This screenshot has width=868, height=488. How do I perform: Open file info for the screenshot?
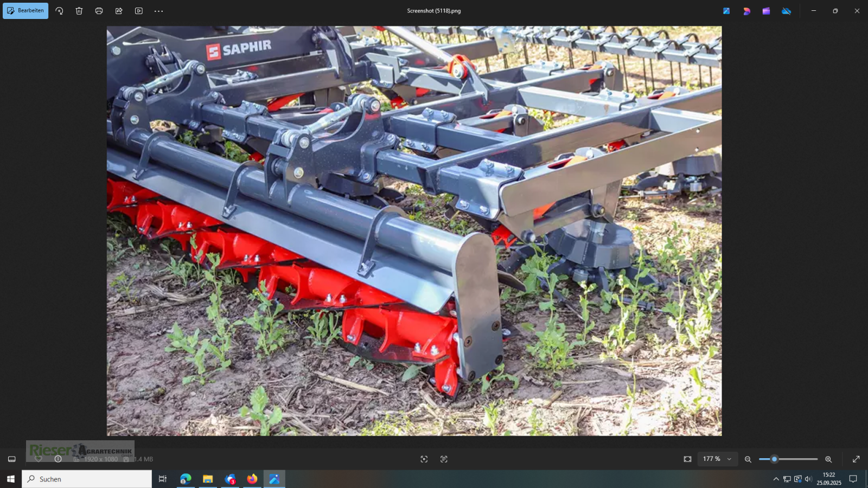pyautogui.click(x=58, y=459)
